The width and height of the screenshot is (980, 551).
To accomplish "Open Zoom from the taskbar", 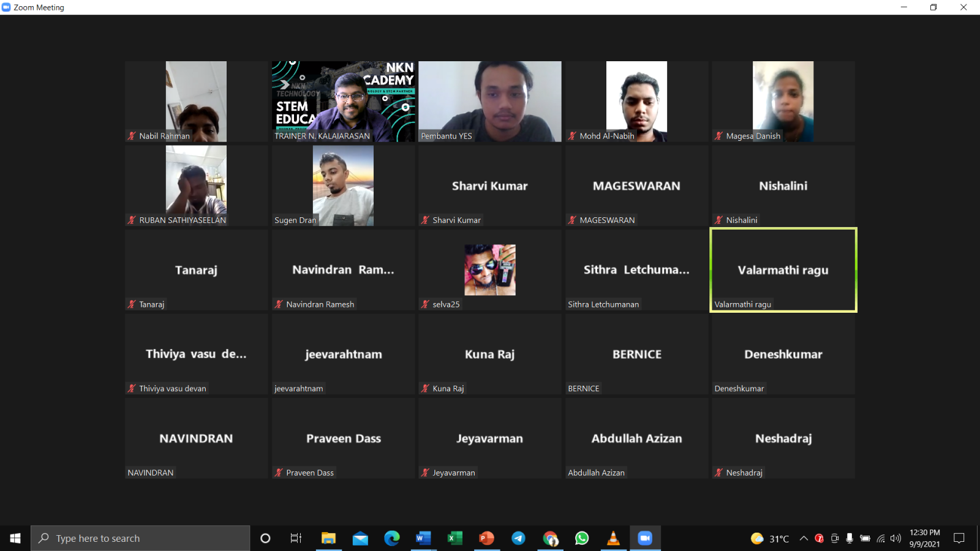I will 644,538.
